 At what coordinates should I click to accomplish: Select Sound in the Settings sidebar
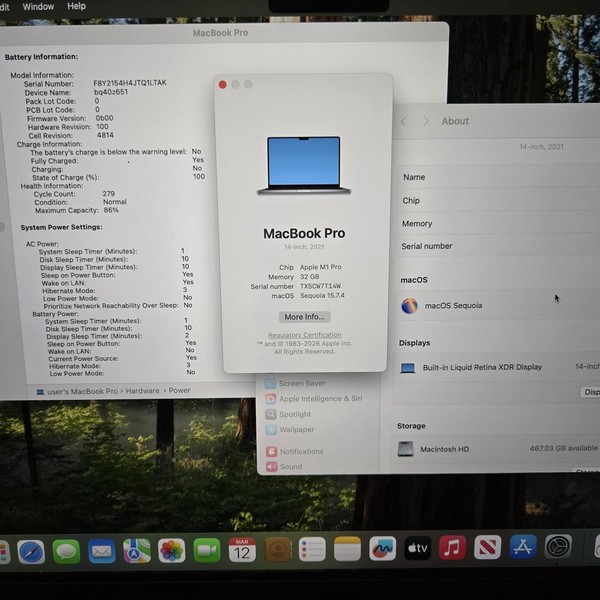284,466
